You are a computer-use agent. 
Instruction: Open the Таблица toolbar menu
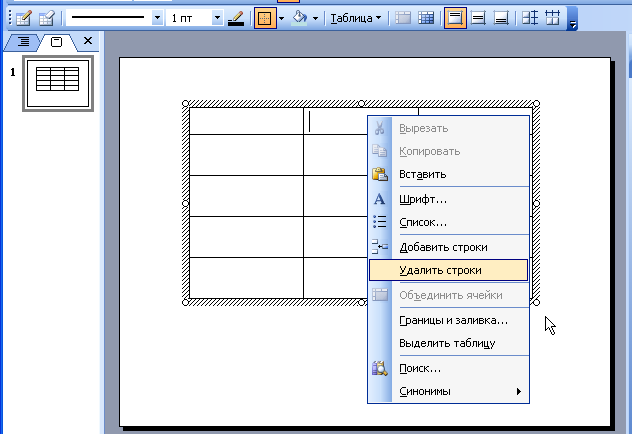tap(356, 18)
